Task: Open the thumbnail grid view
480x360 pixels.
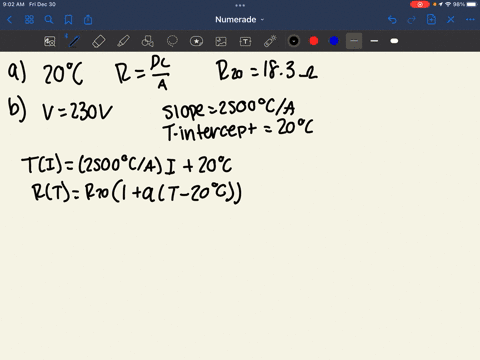Action: [29, 20]
